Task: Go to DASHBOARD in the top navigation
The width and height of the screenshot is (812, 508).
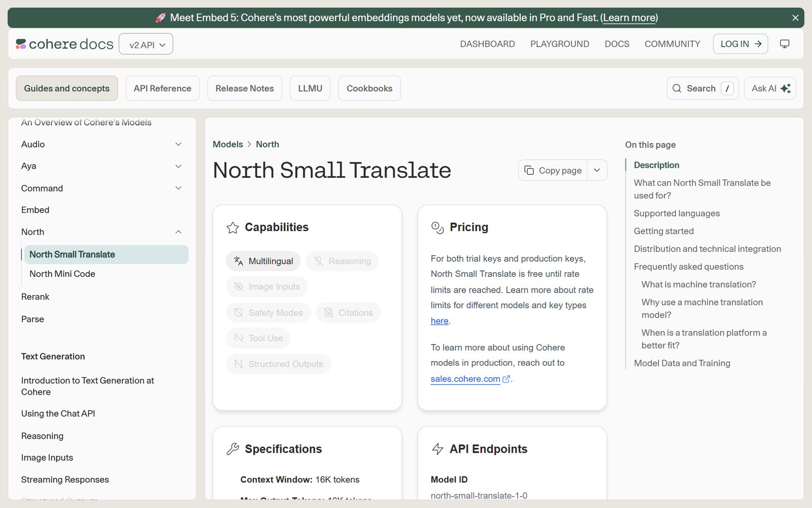Action: [x=487, y=44]
